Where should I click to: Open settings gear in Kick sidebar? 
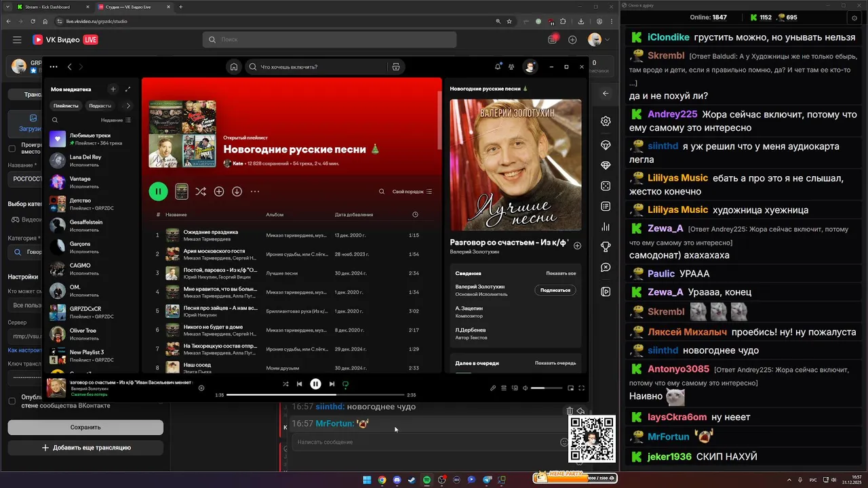(x=606, y=121)
